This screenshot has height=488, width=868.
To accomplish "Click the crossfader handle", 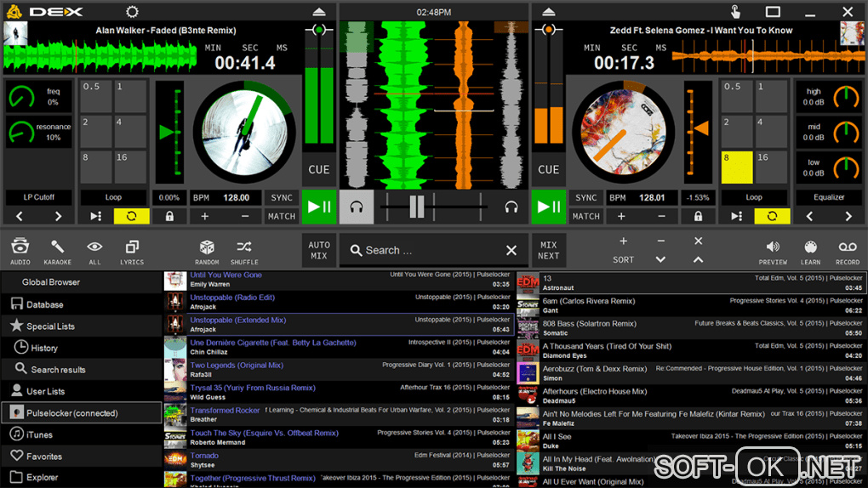I will tap(416, 207).
